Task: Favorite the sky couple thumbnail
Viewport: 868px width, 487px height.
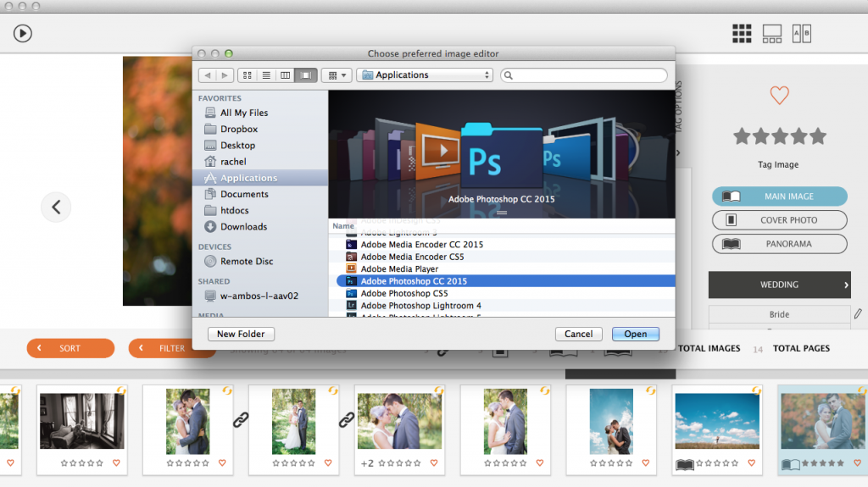Action: point(645,462)
